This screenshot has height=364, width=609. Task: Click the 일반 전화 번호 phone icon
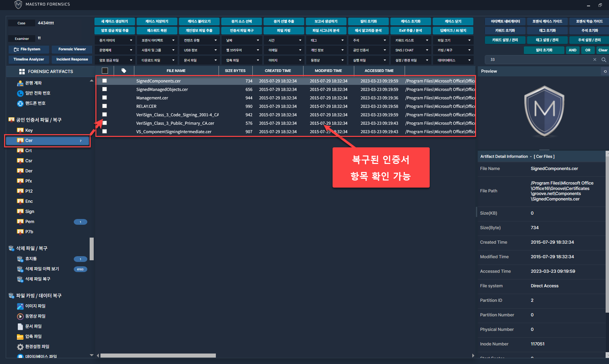pyautogui.click(x=20, y=93)
